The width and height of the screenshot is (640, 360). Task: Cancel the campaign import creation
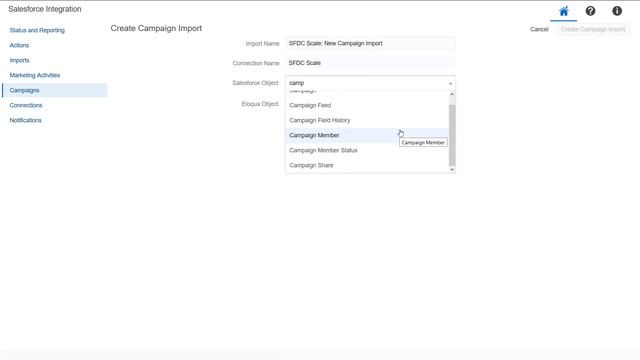(539, 29)
